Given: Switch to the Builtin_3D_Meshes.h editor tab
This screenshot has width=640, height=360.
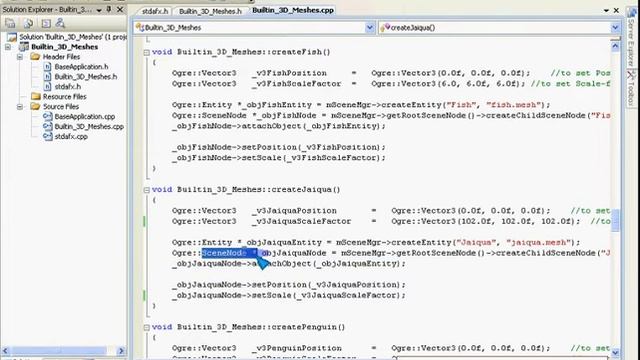Looking at the screenshot, I should [x=210, y=11].
